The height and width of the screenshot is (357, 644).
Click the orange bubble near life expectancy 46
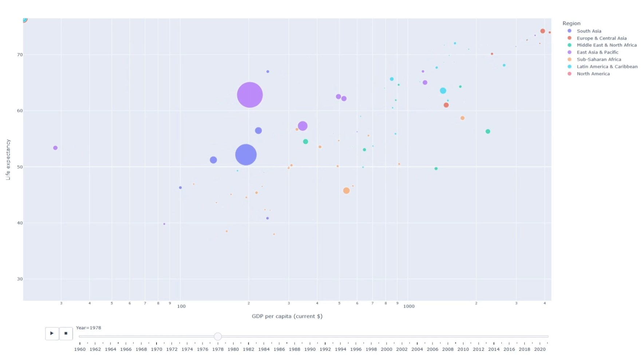pyautogui.click(x=346, y=190)
